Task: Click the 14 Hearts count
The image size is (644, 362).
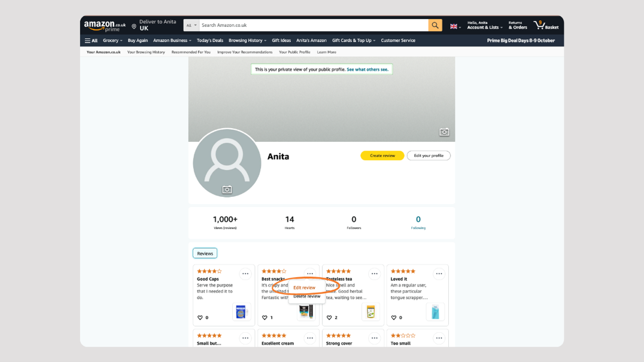Action: pos(290,222)
